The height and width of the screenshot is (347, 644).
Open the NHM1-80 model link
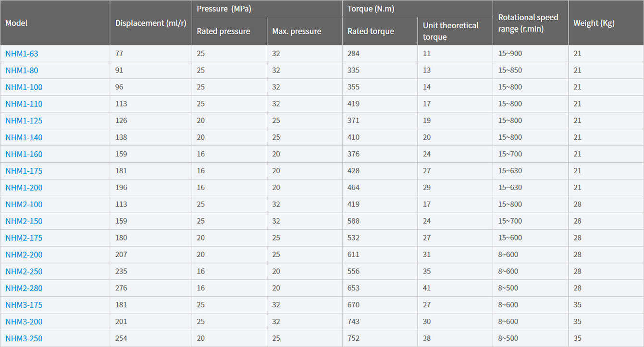(22, 71)
